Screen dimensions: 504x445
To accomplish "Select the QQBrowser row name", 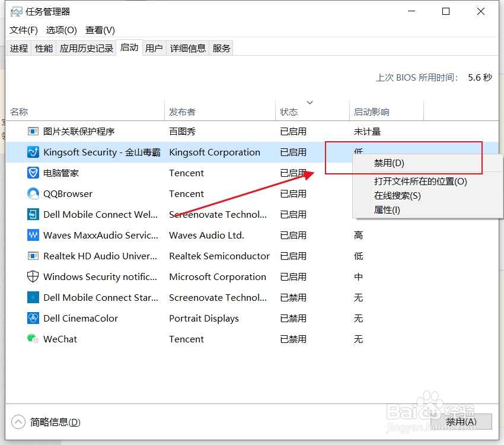I will [x=68, y=194].
